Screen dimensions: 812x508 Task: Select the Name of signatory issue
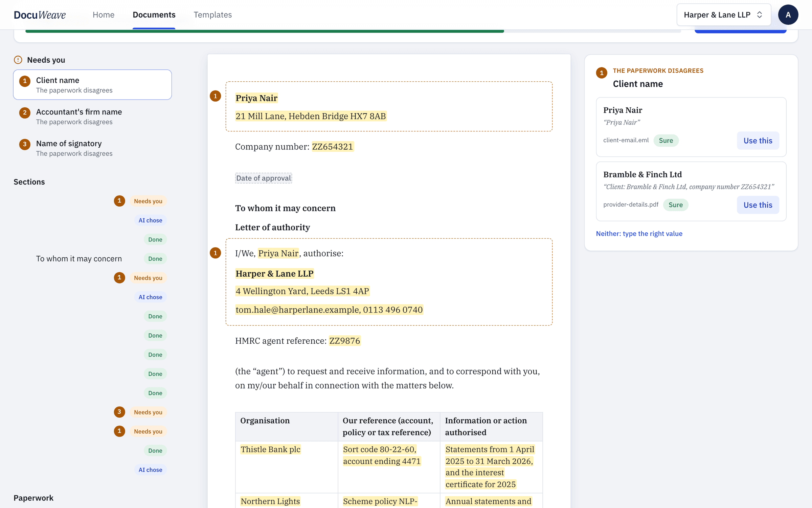click(92, 148)
